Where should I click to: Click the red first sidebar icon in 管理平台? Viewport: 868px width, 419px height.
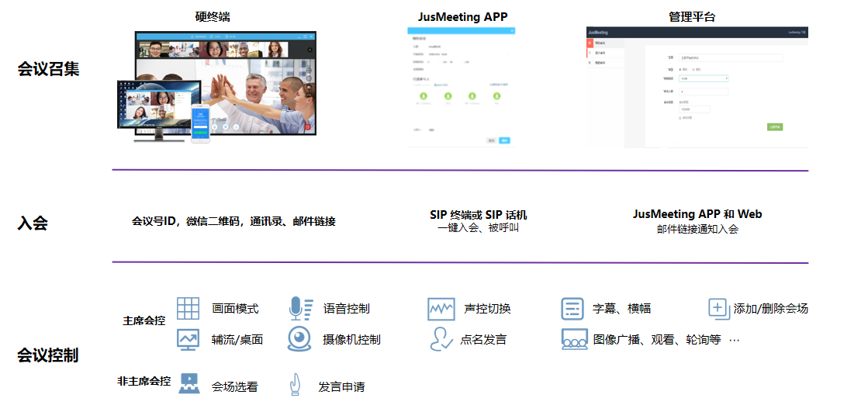click(x=590, y=43)
